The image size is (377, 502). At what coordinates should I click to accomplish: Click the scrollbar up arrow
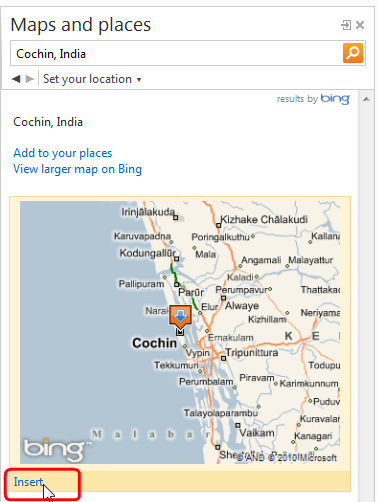click(366, 99)
